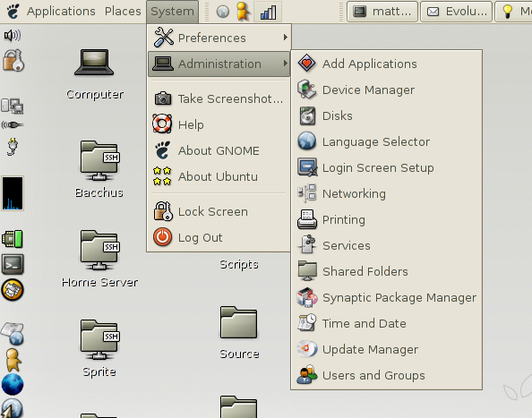The image size is (532, 418).
Task: Switch to the Evolution taskbar window
Action: click(457, 12)
